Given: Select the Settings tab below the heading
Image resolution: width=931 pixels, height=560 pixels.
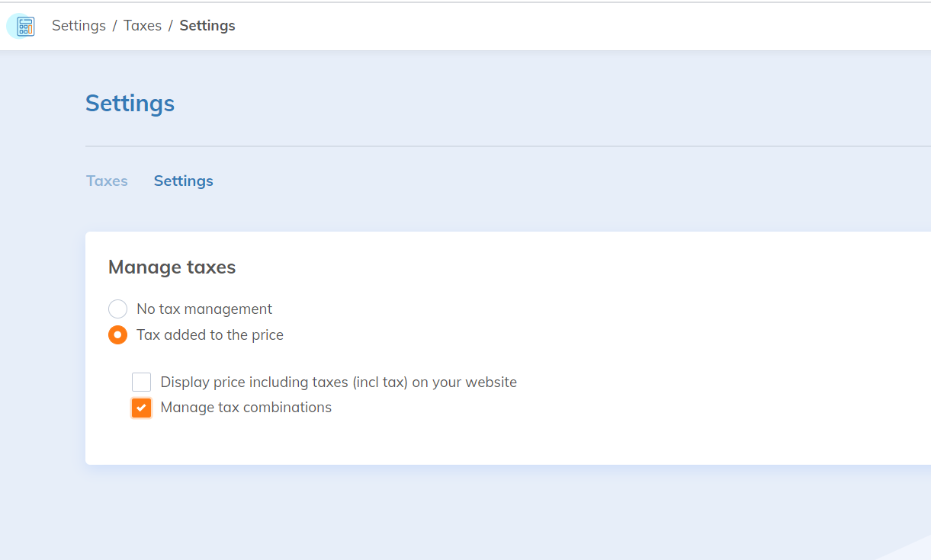Looking at the screenshot, I should pos(183,181).
